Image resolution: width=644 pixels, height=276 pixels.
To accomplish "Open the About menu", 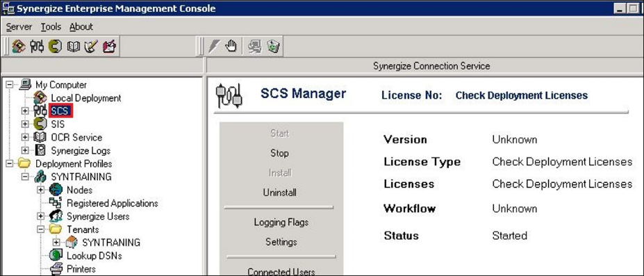I will point(81,26).
